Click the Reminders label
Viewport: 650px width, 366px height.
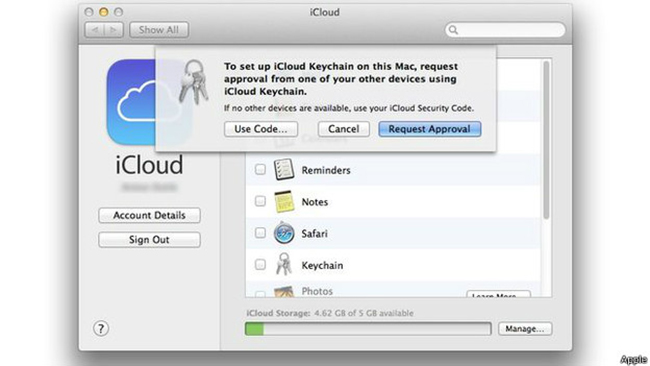tap(326, 170)
